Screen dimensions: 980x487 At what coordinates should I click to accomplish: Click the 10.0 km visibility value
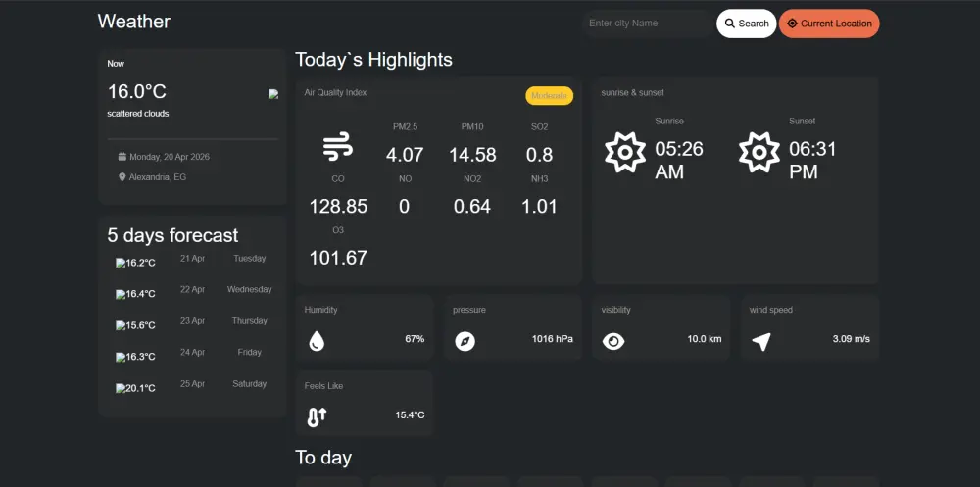tap(705, 339)
